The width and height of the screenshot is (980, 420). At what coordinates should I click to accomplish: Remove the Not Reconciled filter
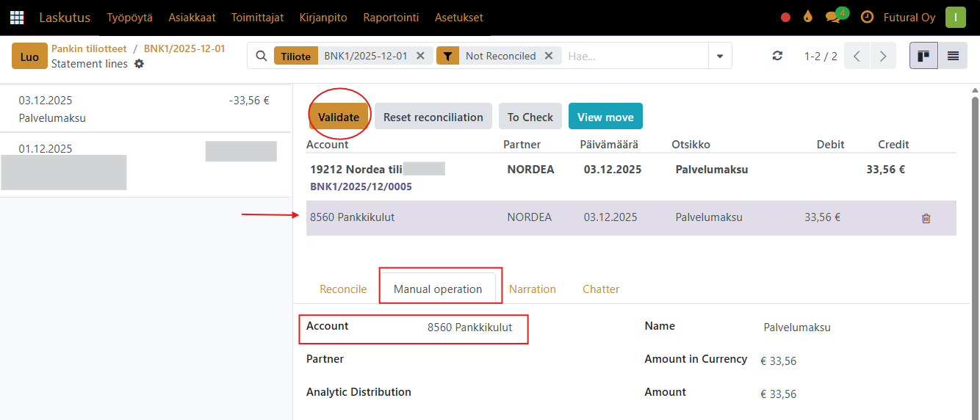tap(550, 56)
